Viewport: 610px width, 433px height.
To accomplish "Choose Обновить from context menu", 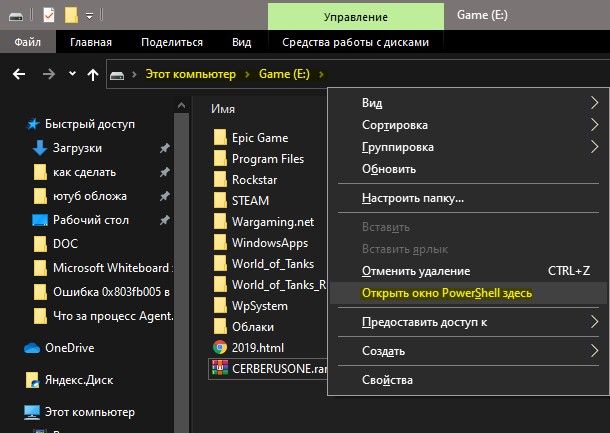I will pos(468,169).
